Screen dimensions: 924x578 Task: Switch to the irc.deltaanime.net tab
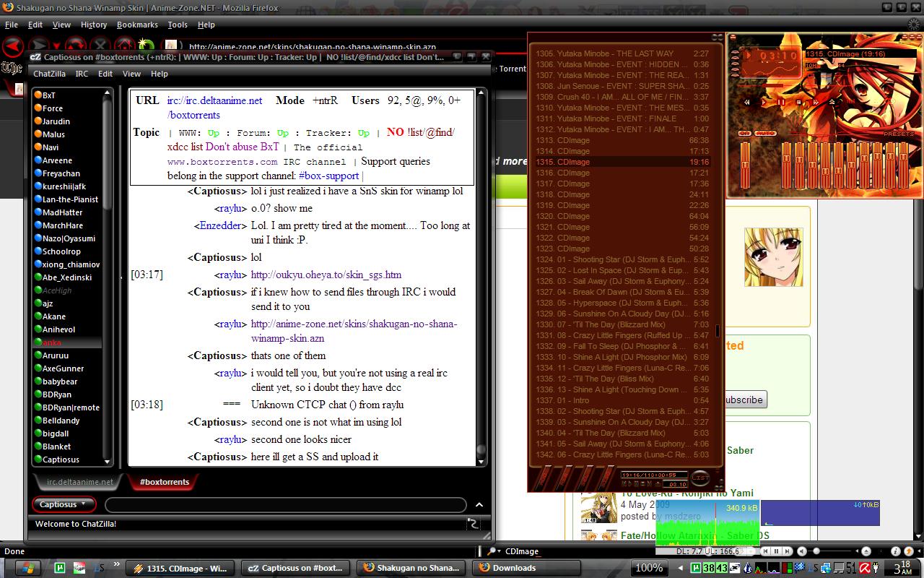[x=80, y=482]
